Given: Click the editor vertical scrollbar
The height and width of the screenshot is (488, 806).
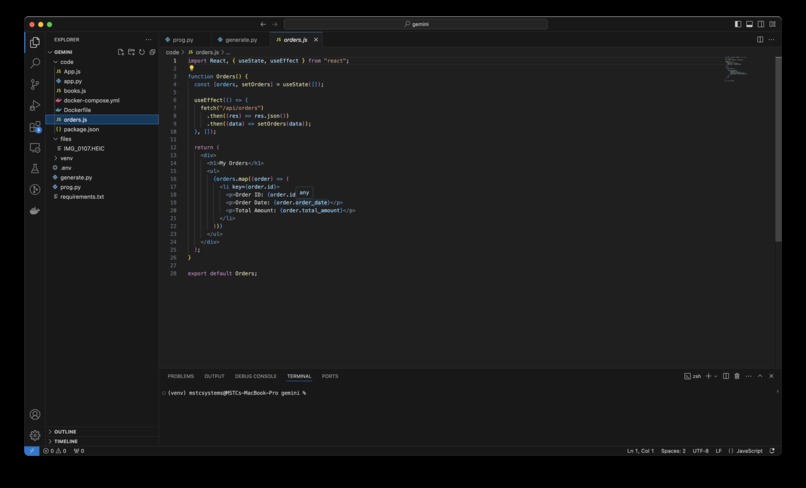Looking at the screenshot, I should click(778, 149).
